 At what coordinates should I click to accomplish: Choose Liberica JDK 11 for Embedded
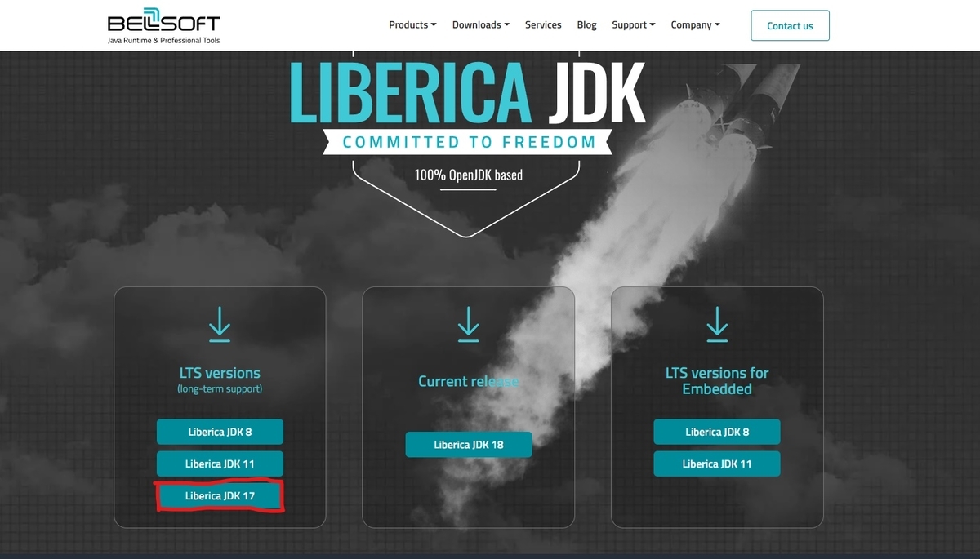point(717,464)
